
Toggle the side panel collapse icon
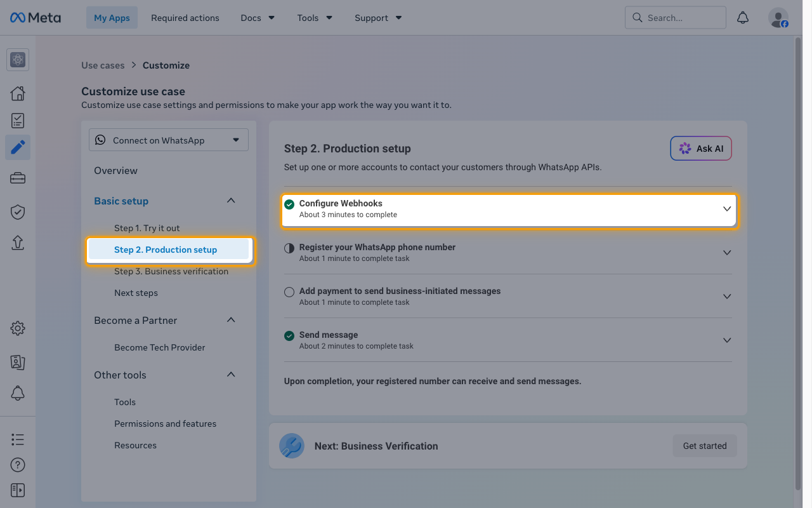18,490
